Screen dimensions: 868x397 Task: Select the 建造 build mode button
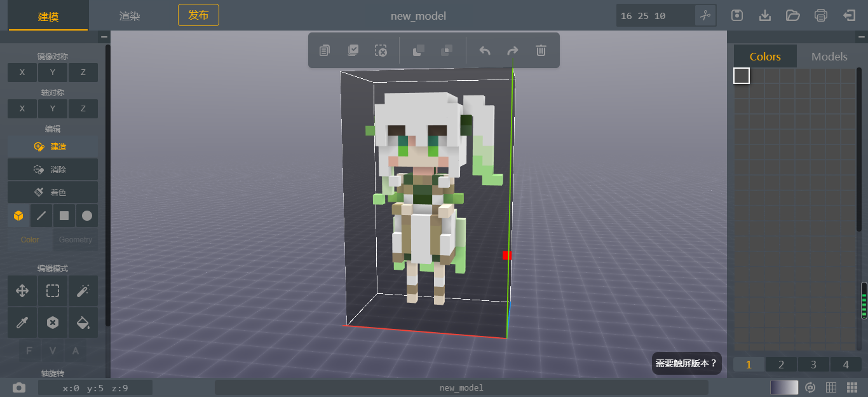(53, 146)
